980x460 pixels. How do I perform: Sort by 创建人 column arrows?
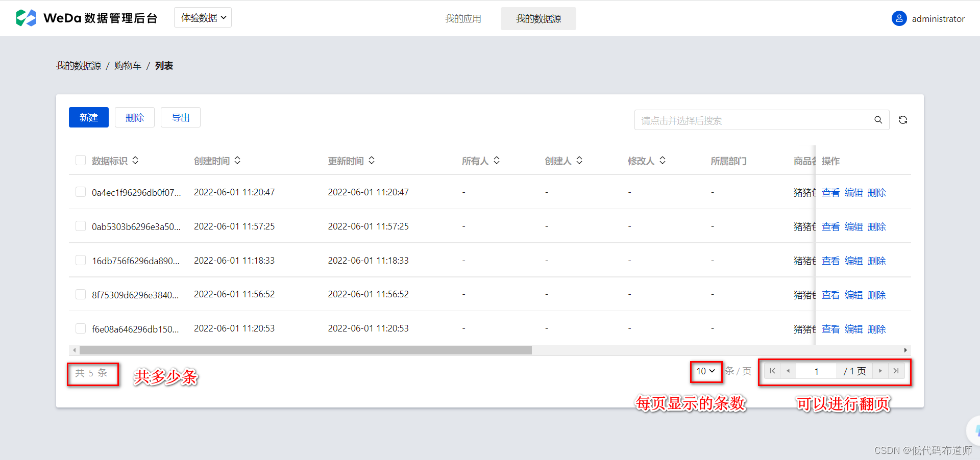(x=579, y=160)
